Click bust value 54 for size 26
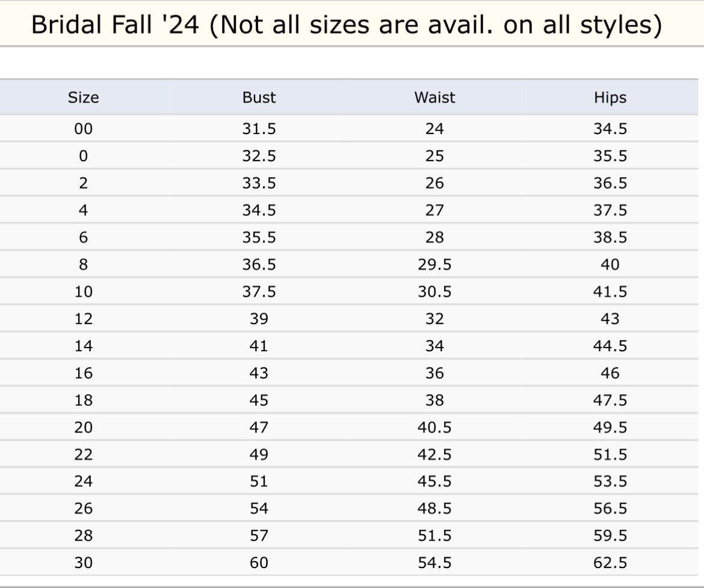Image resolution: width=704 pixels, height=588 pixels. [259, 509]
